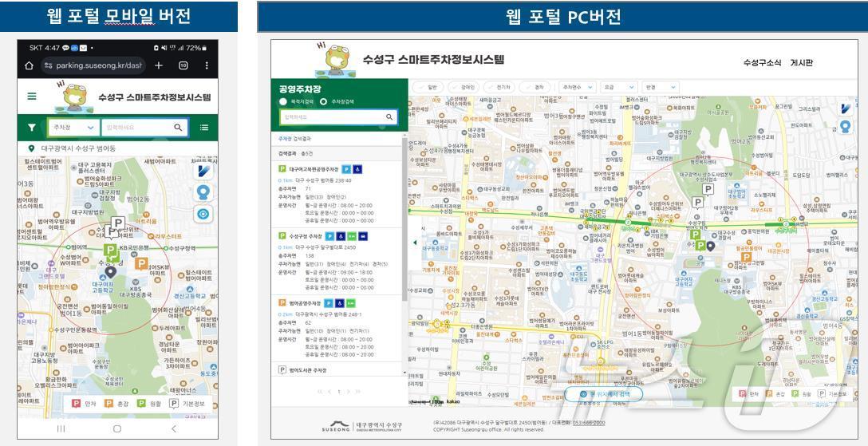The height and width of the screenshot is (446, 868).
Task: Open a new tab in mobile browser
Action: click(159, 65)
